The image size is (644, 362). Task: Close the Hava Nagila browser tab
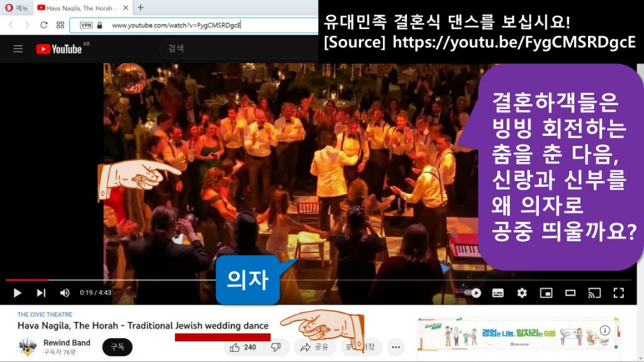pyautogui.click(x=126, y=8)
